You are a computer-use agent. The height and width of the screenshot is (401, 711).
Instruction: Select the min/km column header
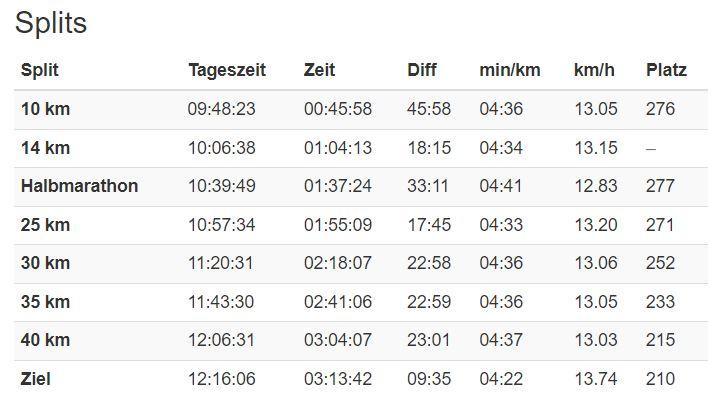pyautogui.click(x=510, y=70)
